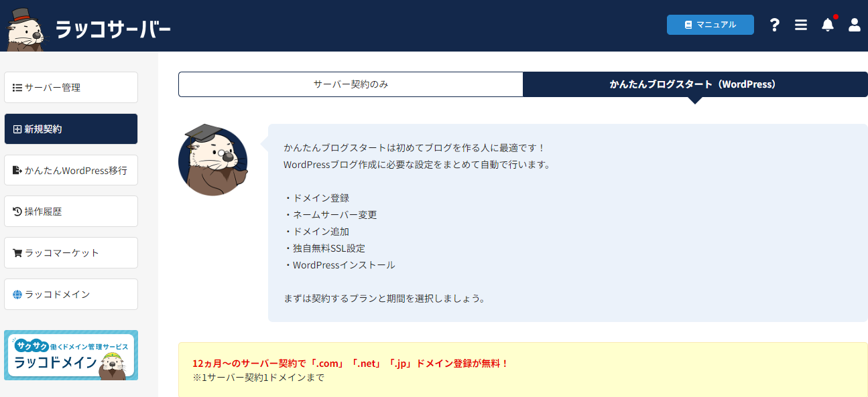Open かんたんWordPress移行 sidebar item

coord(71,171)
